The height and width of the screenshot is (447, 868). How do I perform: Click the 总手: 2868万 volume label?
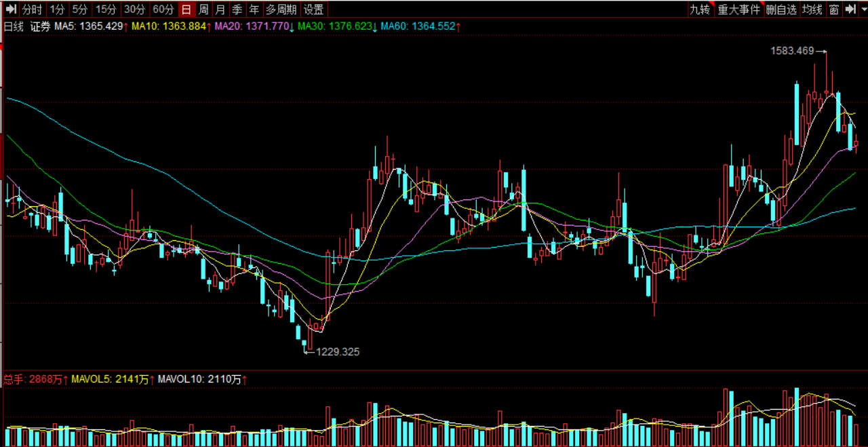(35, 379)
